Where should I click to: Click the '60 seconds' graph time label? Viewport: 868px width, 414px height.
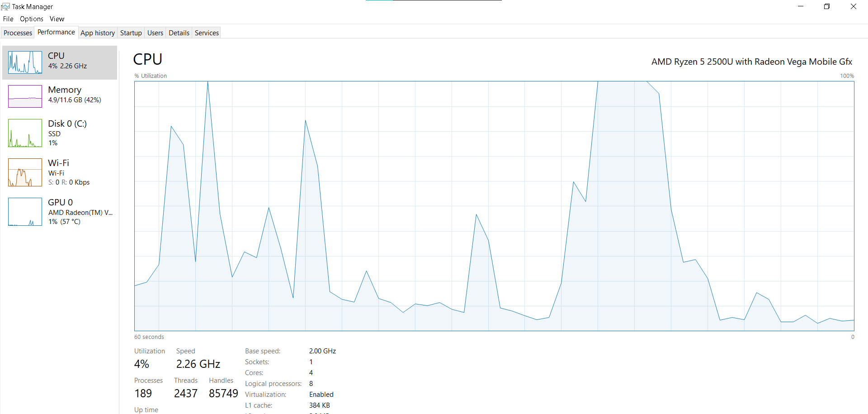(149, 337)
